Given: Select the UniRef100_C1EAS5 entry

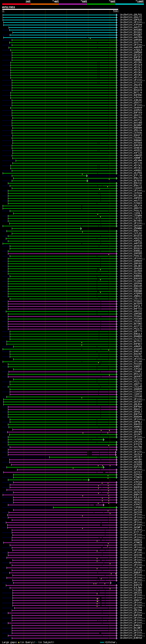Looking at the screenshot, I should pyautogui.click(x=131, y=188).
